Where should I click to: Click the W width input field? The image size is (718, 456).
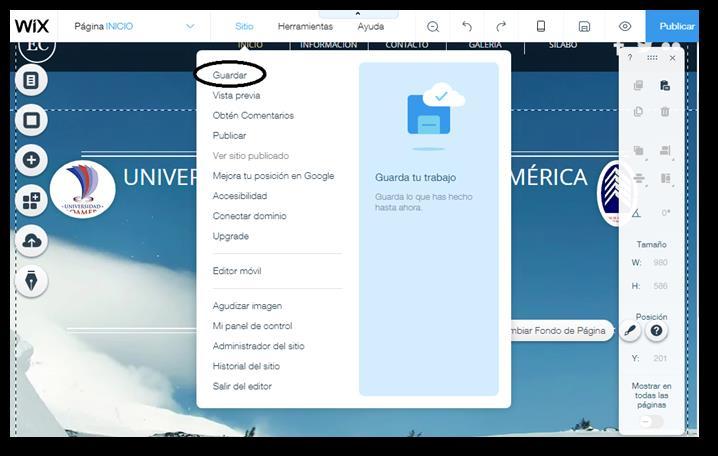point(660,262)
